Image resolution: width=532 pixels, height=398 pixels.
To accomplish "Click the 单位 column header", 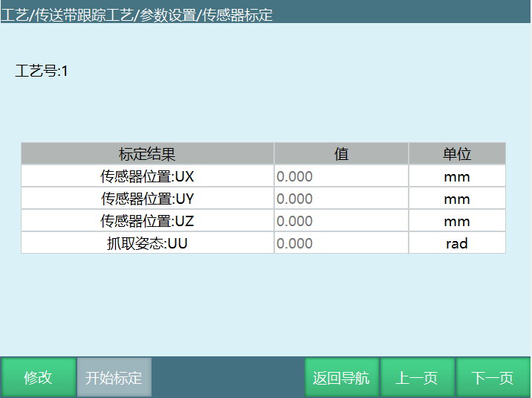I will (x=457, y=154).
